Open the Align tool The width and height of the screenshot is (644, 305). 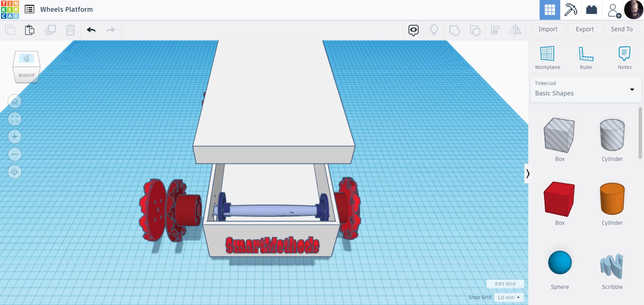[495, 30]
